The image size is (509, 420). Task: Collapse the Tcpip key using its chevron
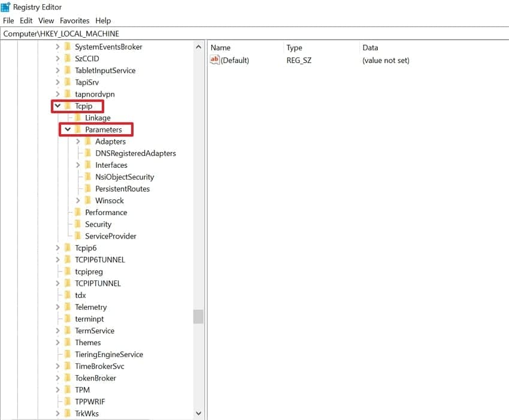click(56, 105)
